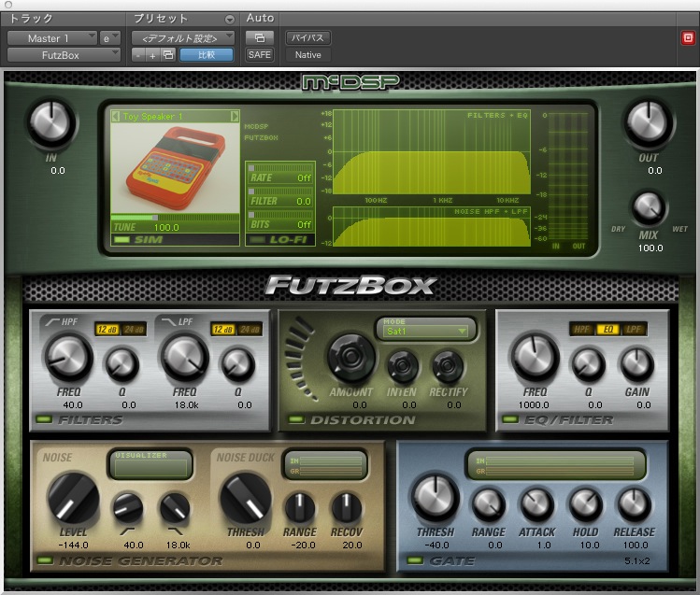This screenshot has height=595, width=700.
Task: Click the Noise LEVEL knob
Action: pos(74,499)
